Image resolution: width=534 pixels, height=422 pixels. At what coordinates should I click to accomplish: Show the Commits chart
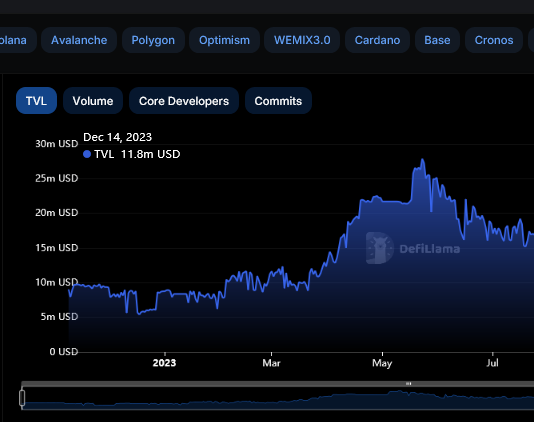(x=278, y=101)
